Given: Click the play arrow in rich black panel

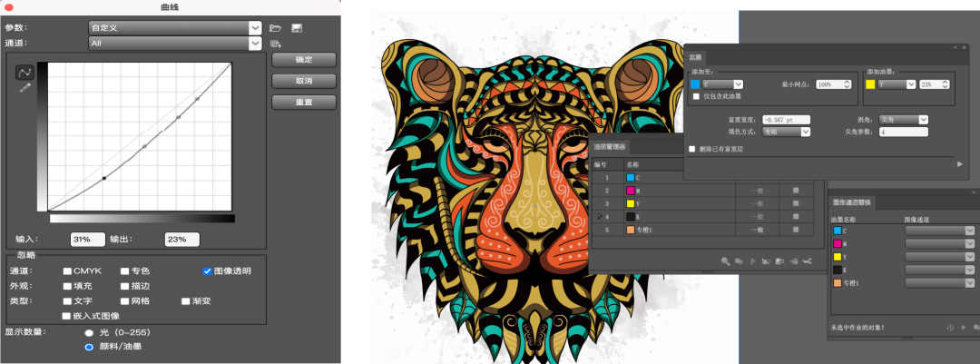Looking at the screenshot, I should pyautogui.click(x=960, y=164).
